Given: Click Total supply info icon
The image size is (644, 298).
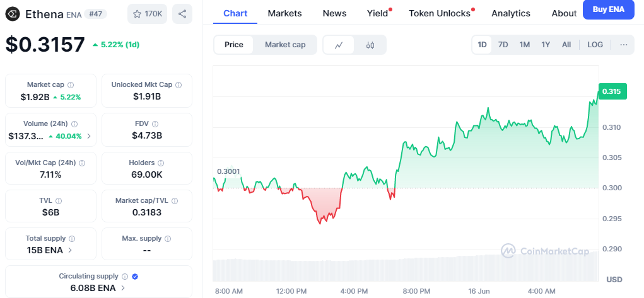Looking at the screenshot, I should coord(72,239).
